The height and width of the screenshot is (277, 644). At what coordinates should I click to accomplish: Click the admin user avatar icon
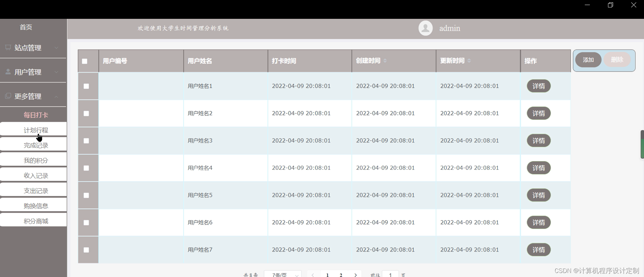(425, 28)
